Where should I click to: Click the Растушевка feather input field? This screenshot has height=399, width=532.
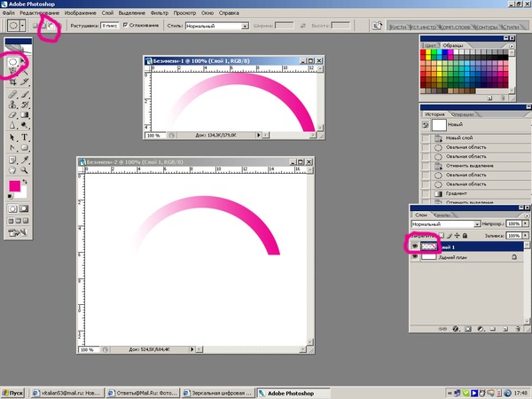[x=110, y=26]
